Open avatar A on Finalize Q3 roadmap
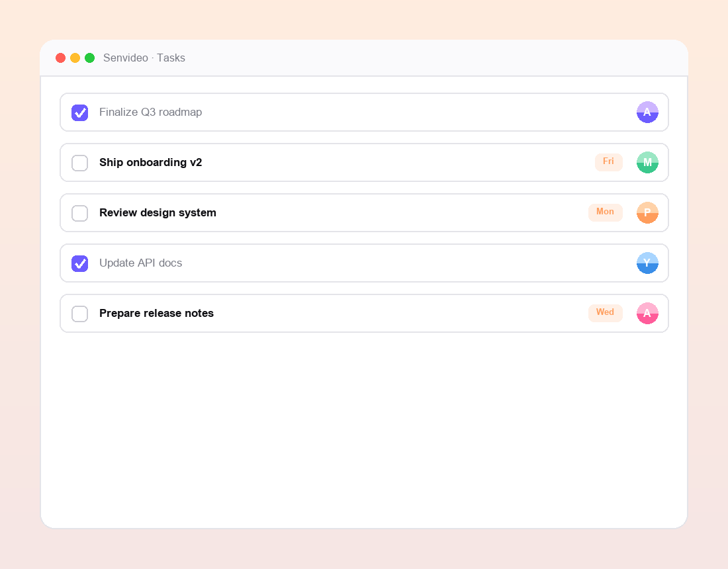 click(647, 112)
